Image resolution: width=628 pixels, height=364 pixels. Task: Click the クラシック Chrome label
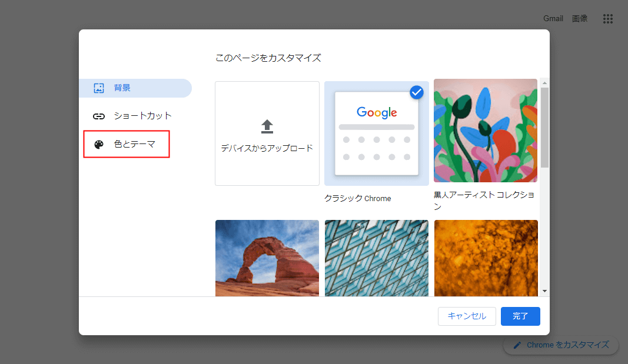click(358, 198)
